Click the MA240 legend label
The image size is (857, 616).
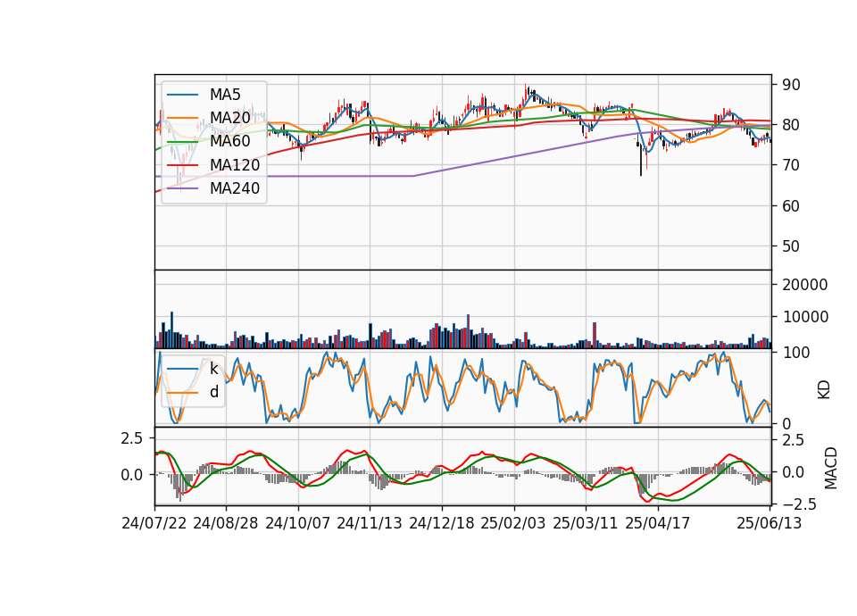click(x=235, y=188)
